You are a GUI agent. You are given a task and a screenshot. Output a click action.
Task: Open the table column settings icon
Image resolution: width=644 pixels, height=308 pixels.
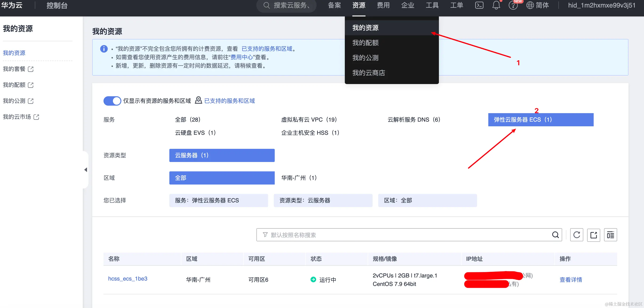[x=611, y=235]
